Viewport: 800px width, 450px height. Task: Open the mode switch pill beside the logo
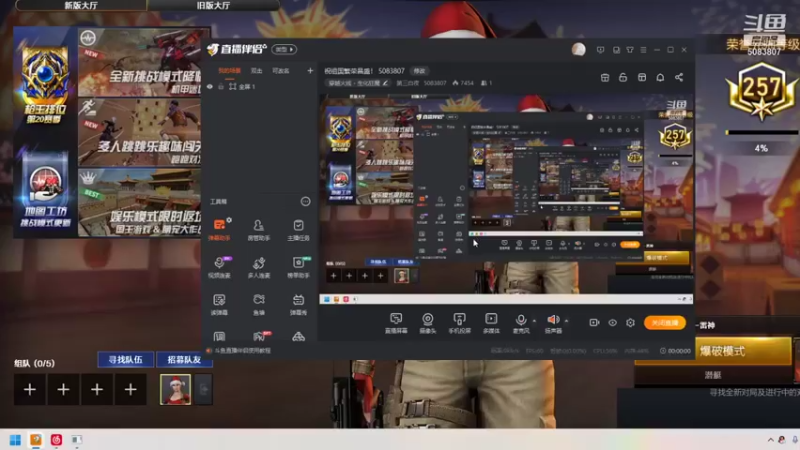click(x=285, y=49)
